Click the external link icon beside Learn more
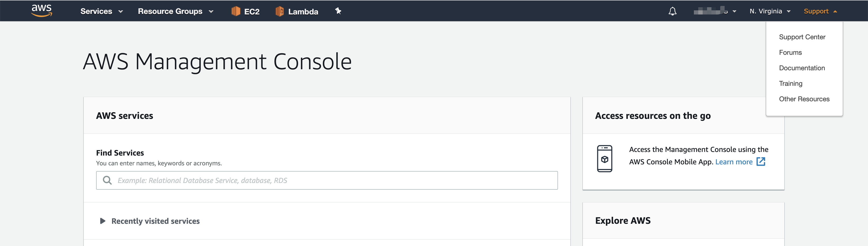868x246 pixels. (x=761, y=162)
